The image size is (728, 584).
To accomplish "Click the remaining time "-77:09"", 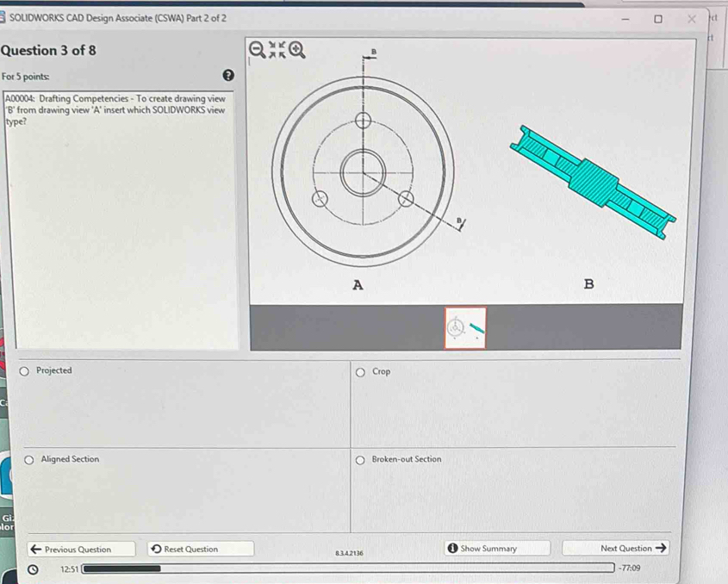I will coord(629,568).
